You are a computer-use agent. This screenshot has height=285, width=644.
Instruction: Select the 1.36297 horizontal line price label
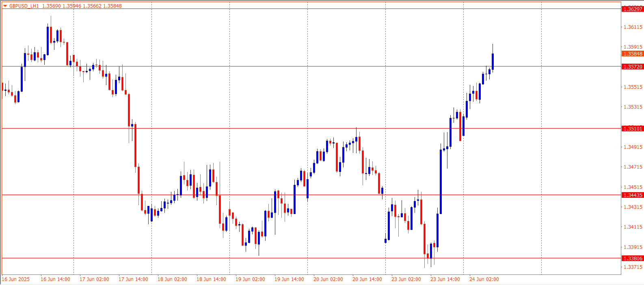click(633, 9)
